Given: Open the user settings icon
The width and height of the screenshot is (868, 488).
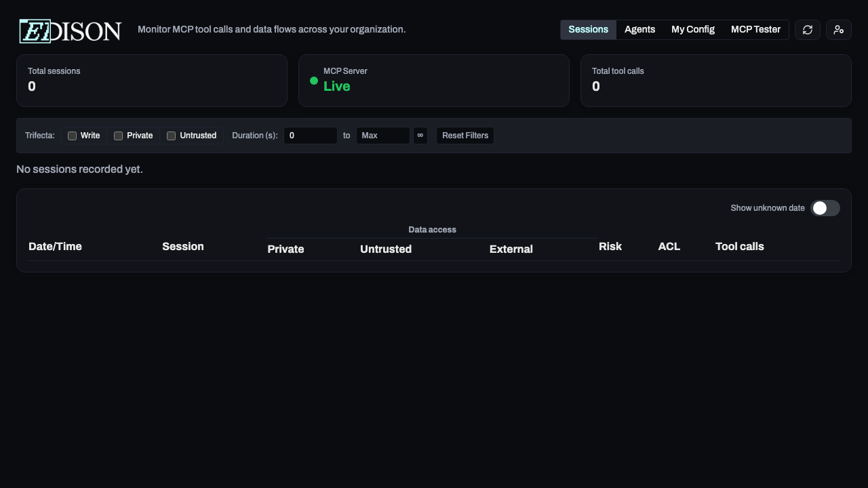Looking at the screenshot, I should click(x=839, y=30).
